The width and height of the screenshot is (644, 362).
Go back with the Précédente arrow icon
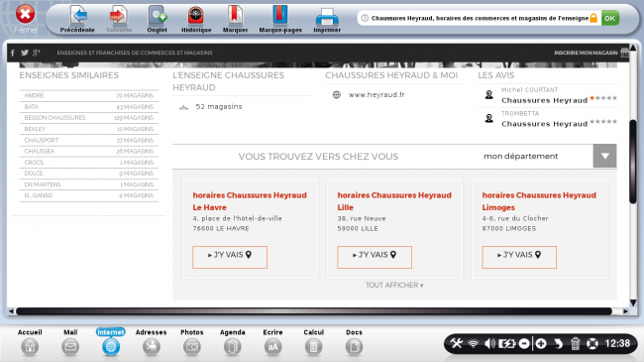coord(77,16)
